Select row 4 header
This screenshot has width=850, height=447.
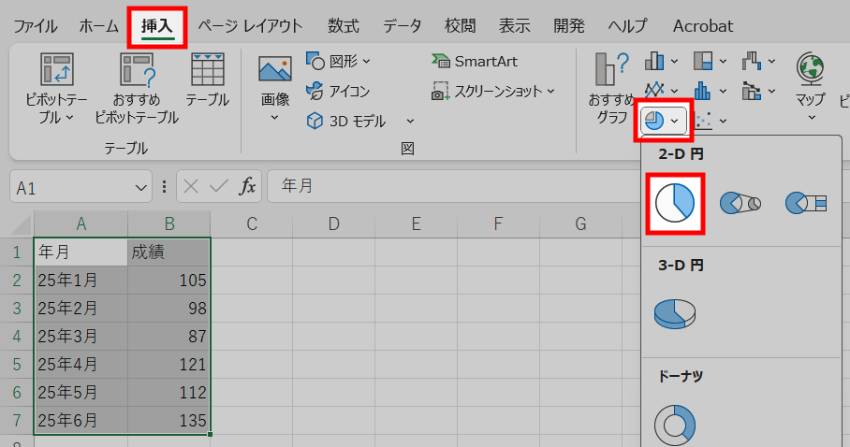coord(17,336)
